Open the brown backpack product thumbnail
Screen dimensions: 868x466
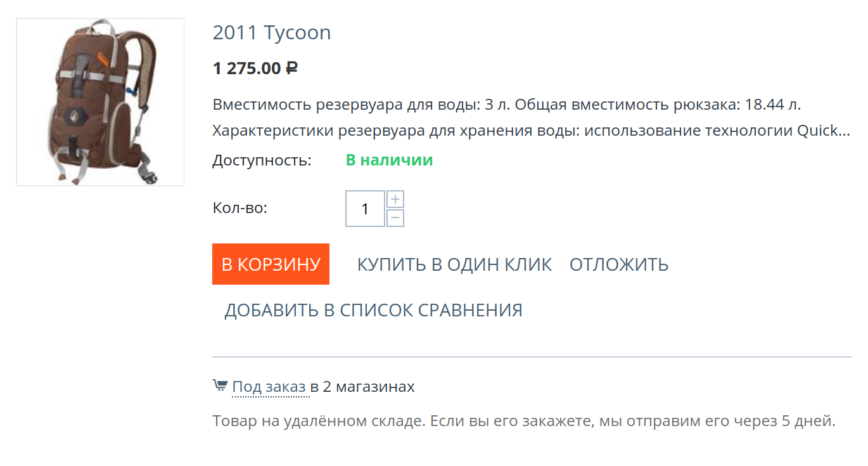tap(100, 102)
